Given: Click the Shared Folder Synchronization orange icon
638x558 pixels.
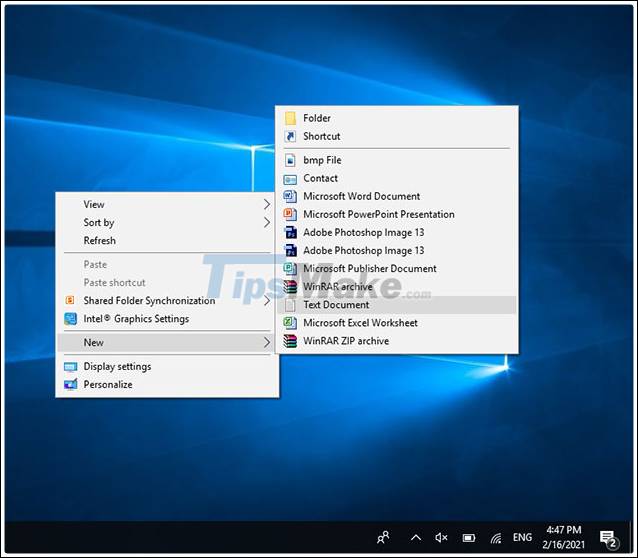Looking at the screenshot, I should click(70, 300).
